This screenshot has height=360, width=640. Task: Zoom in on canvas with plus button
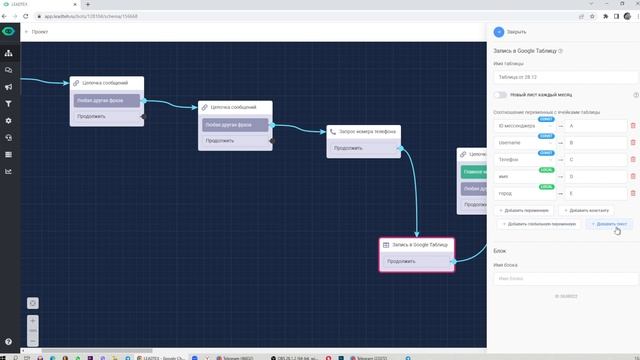[x=33, y=321]
